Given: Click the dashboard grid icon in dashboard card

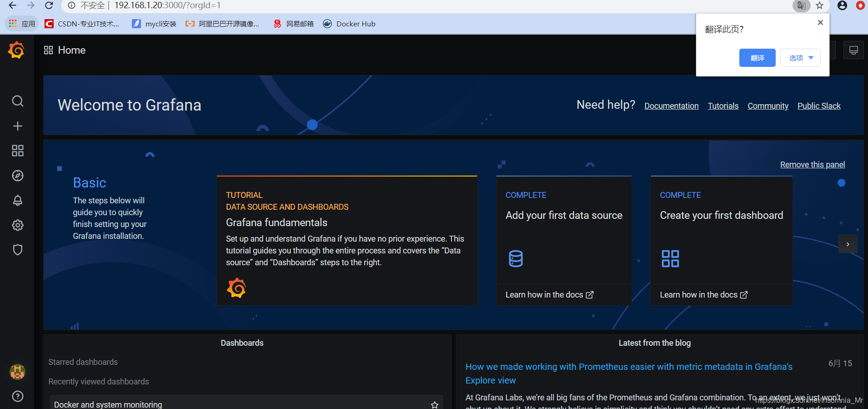Looking at the screenshot, I should click(670, 258).
